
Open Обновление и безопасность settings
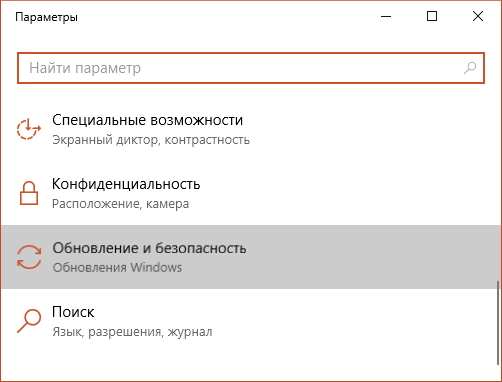pos(251,257)
